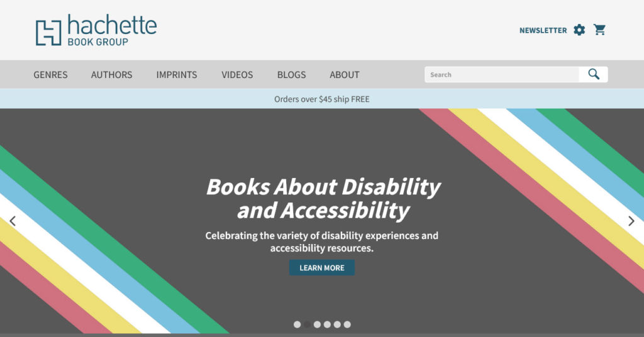This screenshot has width=644, height=337.
Task: Go to the VIDEOS section
Action: point(237,75)
